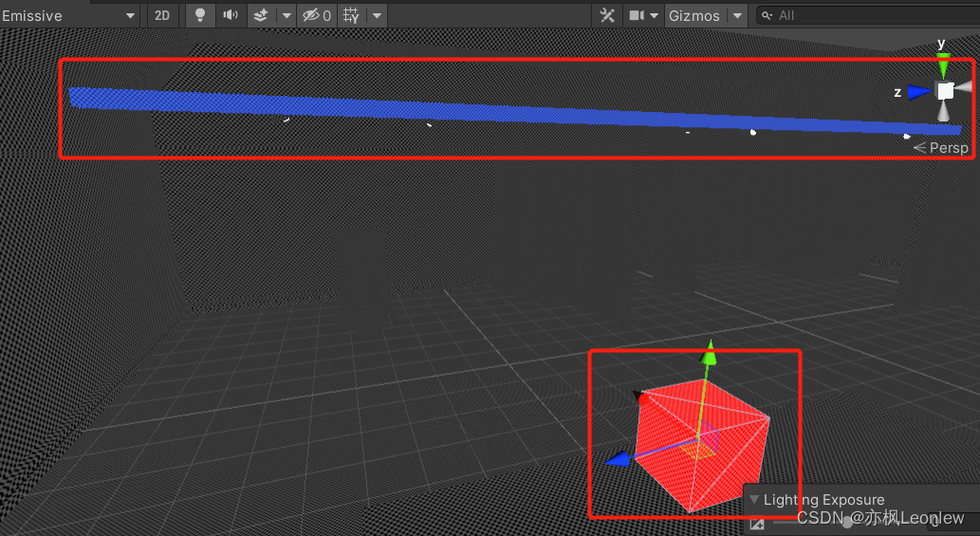Toggle Gizmos button
The image size is (980, 536).
[693, 15]
